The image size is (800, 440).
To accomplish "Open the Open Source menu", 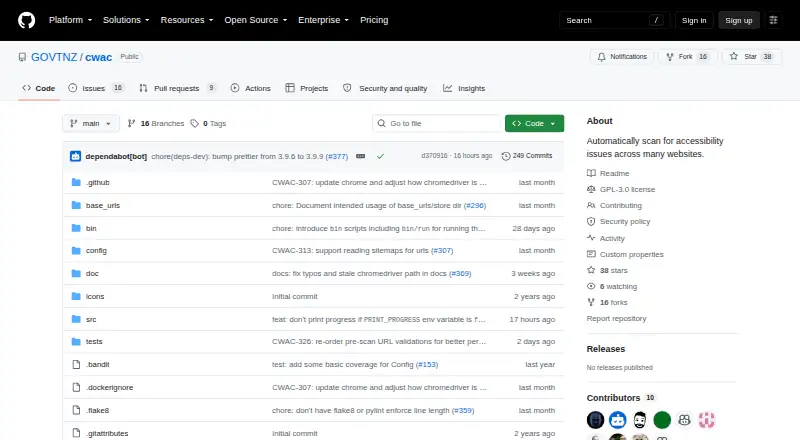I will [256, 20].
